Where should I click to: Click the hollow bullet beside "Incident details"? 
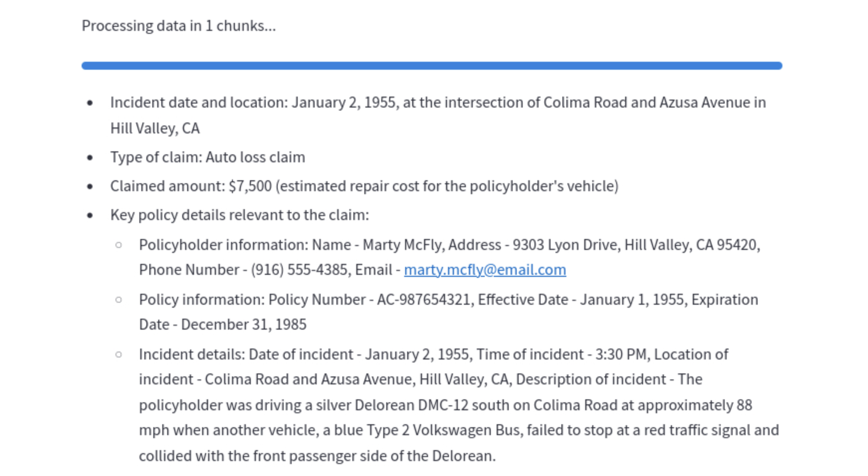pyautogui.click(x=118, y=355)
